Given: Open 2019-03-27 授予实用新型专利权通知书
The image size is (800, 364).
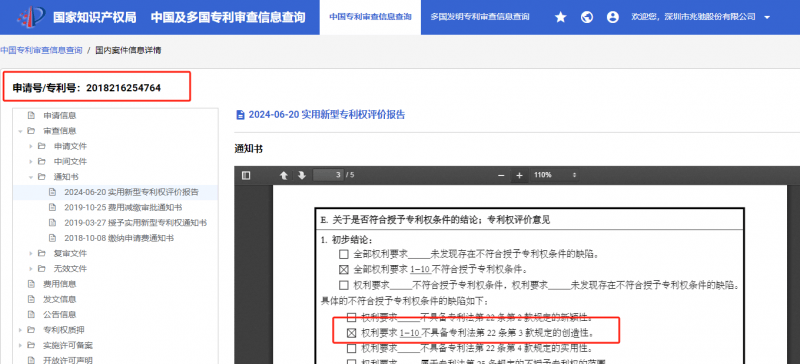Looking at the screenshot, I should [135, 223].
